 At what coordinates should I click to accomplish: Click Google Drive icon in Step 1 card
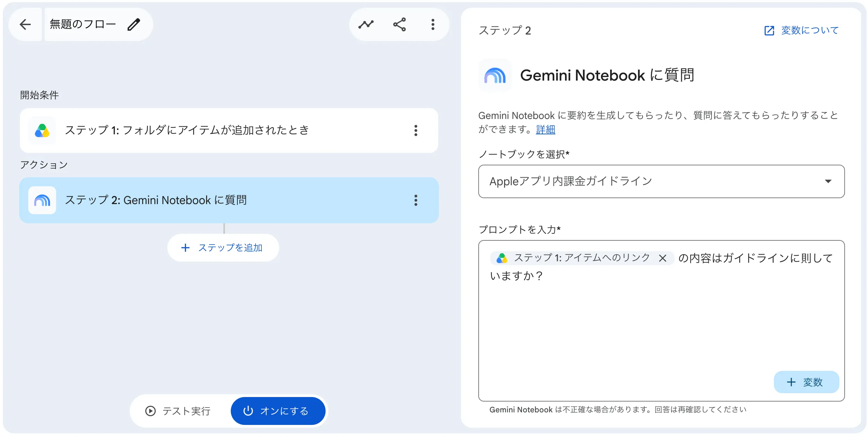coord(42,130)
